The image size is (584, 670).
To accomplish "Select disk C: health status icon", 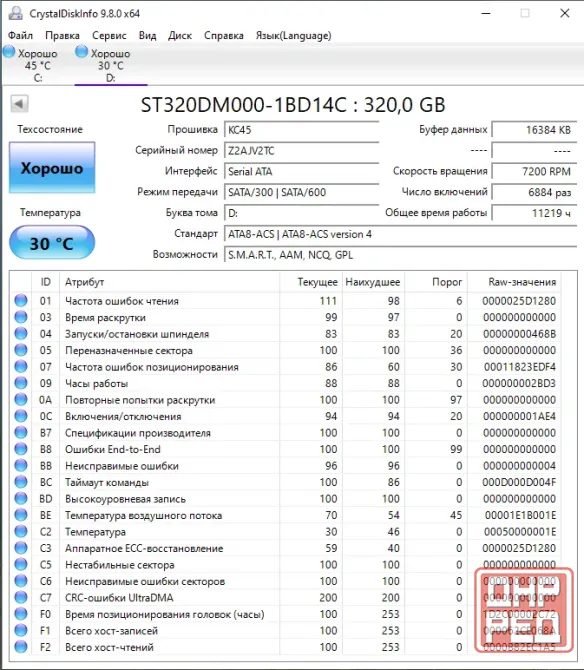I will click(9, 52).
